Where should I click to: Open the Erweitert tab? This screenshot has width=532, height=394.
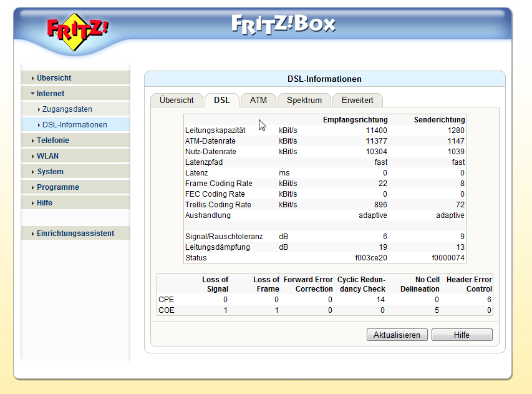(x=357, y=100)
